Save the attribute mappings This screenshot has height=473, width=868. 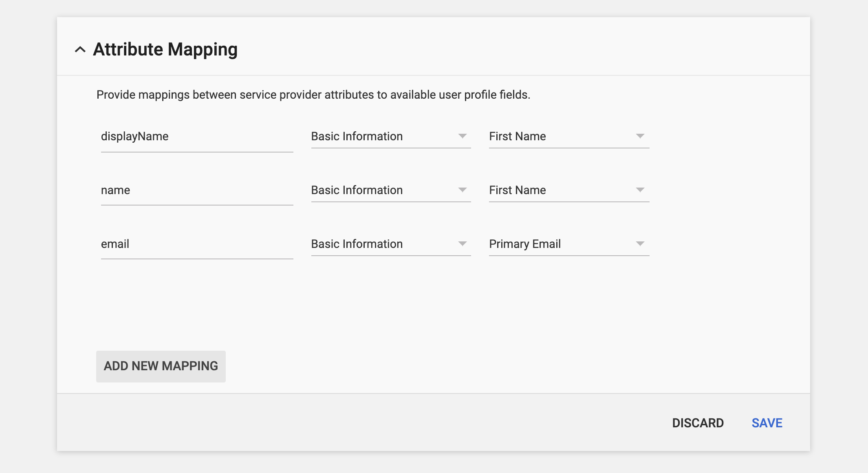pos(767,423)
